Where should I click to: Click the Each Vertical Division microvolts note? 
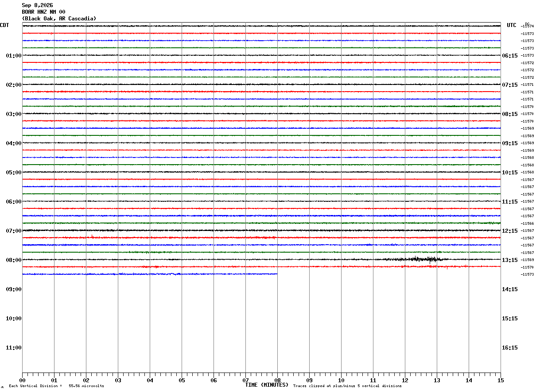click(x=56, y=386)
